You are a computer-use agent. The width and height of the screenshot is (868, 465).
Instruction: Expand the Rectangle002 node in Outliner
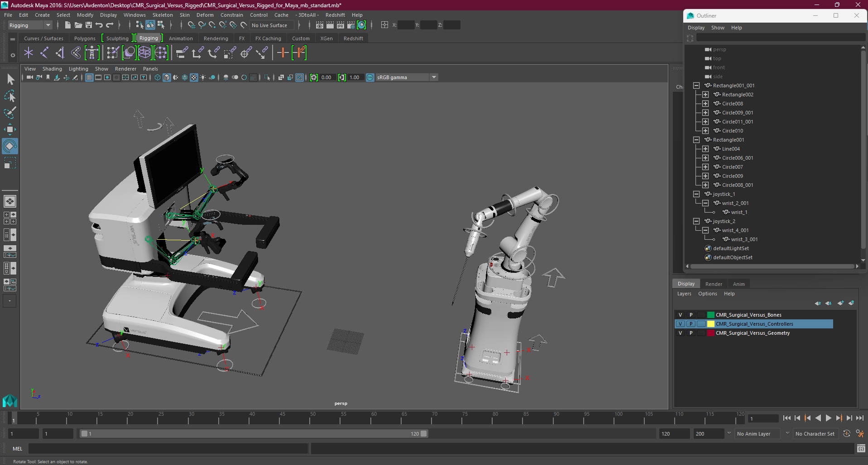click(x=705, y=95)
